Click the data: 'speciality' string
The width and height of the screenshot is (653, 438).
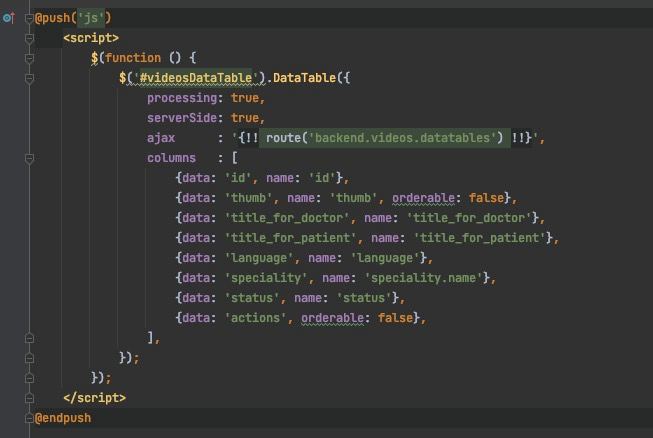tap(266, 278)
